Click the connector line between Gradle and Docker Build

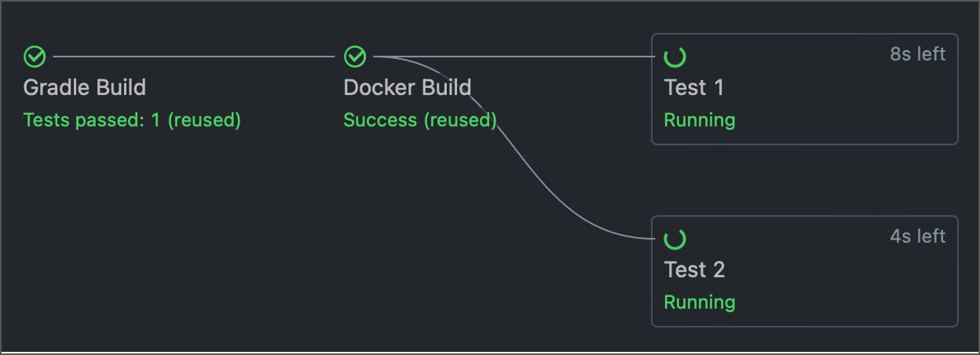[193, 57]
